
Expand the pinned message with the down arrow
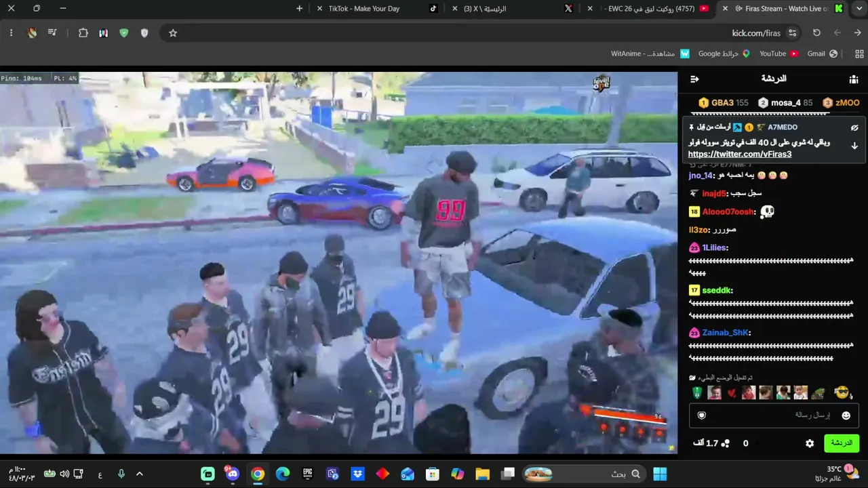(854, 146)
